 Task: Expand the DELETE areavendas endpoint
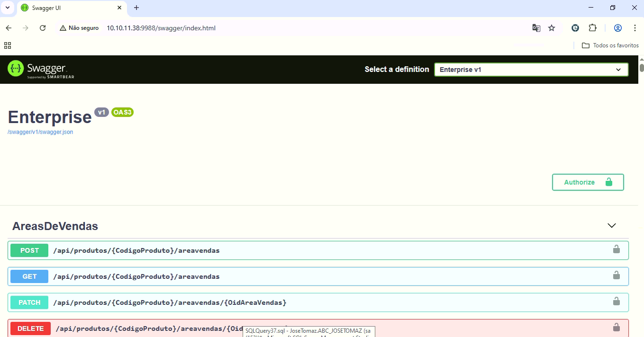318,328
